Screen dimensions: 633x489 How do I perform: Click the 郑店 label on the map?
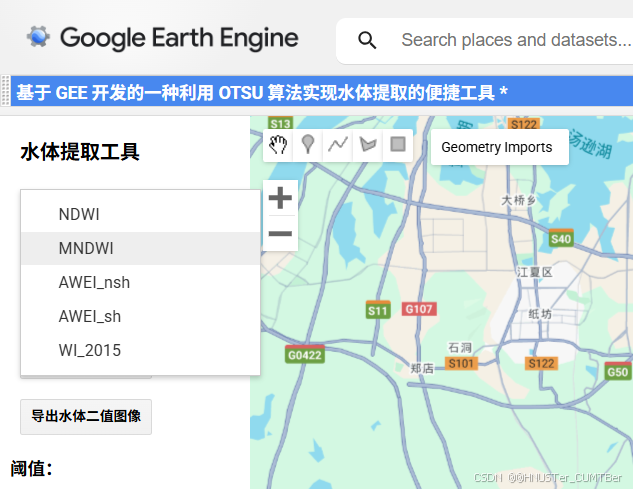tap(422, 368)
